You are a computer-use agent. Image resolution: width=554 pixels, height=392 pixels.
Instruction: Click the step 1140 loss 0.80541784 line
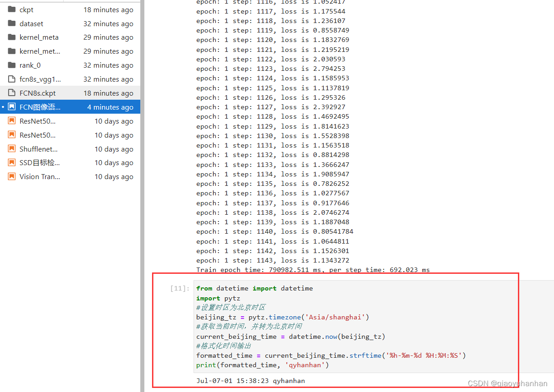point(275,231)
